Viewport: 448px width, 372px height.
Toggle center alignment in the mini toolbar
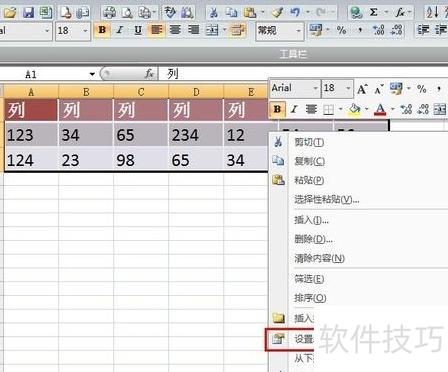[x=311, y=109]
